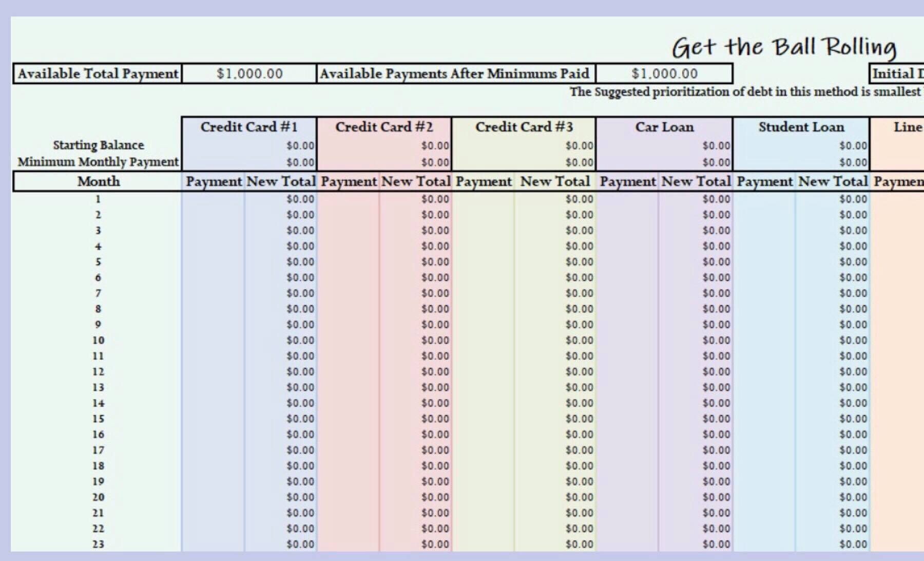Click the Starting Balance row label
The image size is (924, 561).
[x=98, y=145]
